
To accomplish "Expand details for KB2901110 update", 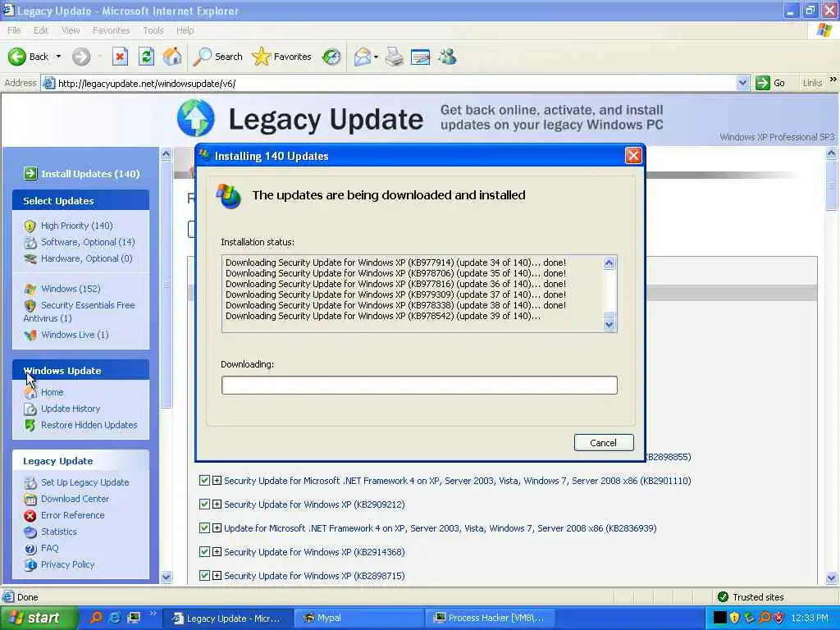I will click(217, 481).
